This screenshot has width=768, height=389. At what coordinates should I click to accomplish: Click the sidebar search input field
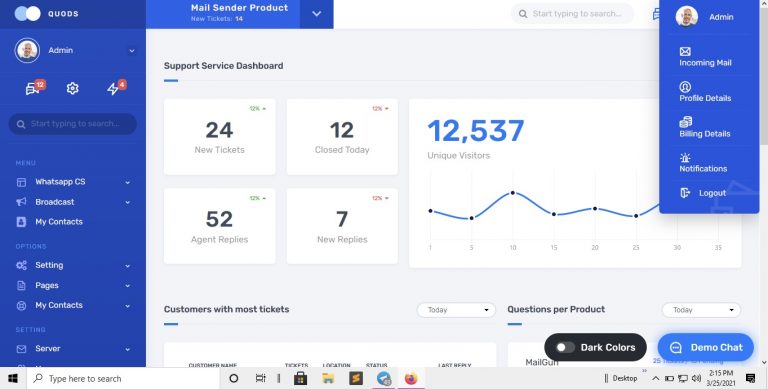(72, 124)
